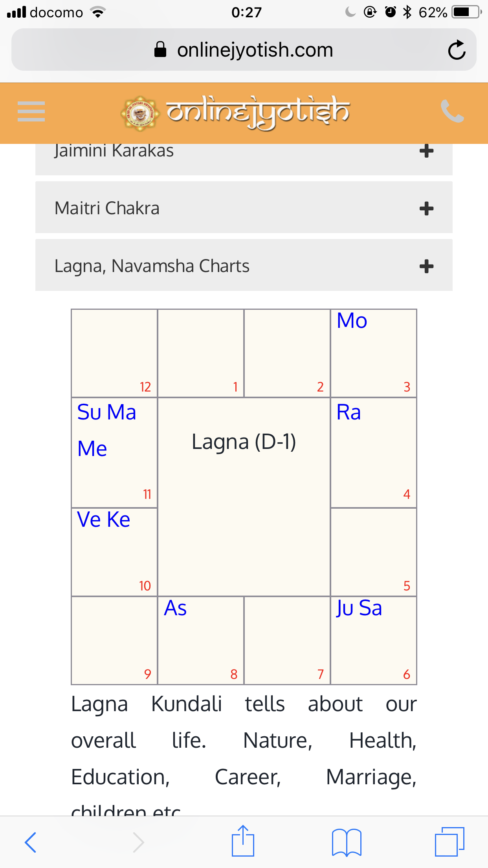Screen dimensions: 488x868
Task: Tap the phone call icon
Action: 452,112
